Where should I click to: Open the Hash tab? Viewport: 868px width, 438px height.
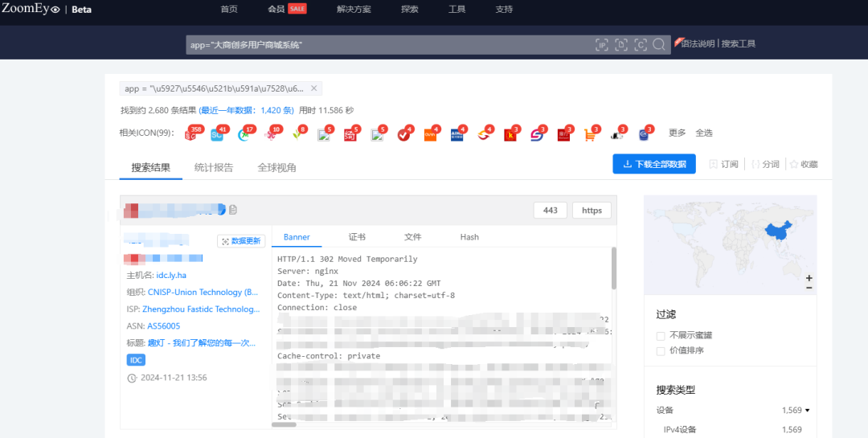pos(469,237)
